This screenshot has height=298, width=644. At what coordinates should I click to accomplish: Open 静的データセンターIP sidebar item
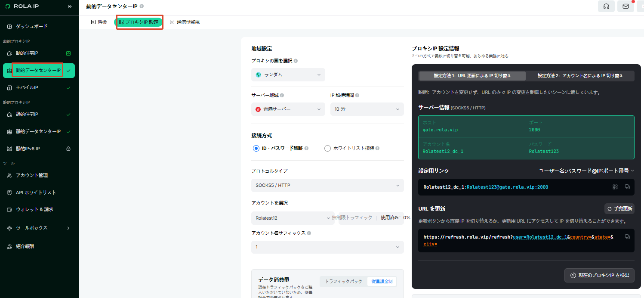pos(39,131)
